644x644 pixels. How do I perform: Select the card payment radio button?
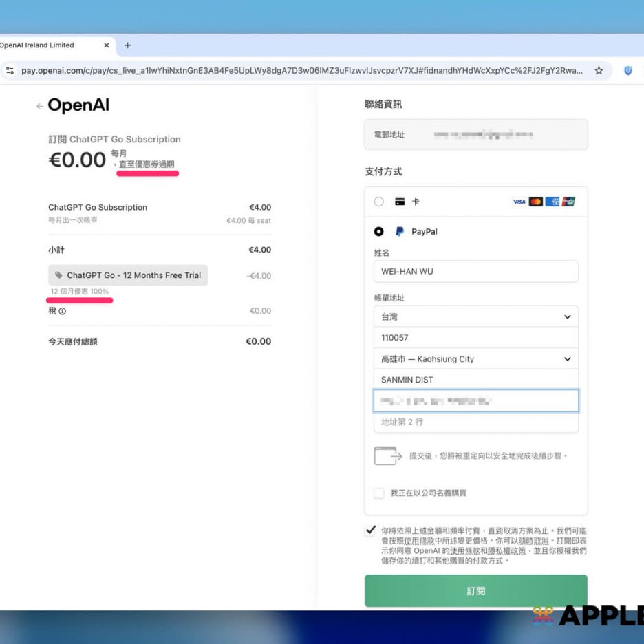coord(379,202)
